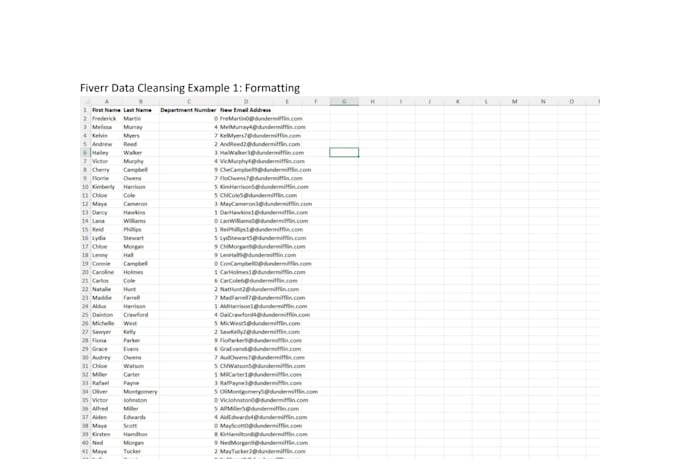The image size is (680, 459).
Task: Select the cell containing 'Lydia'
Action: pos(106,238)
